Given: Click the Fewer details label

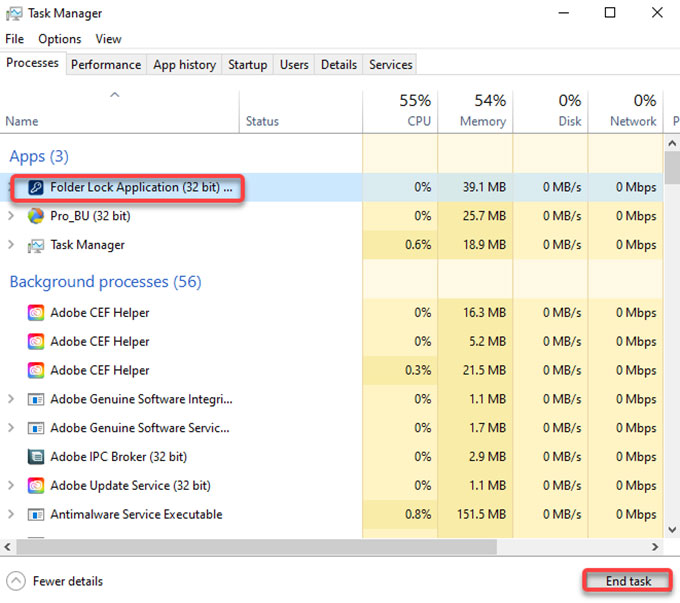Looking at the screenshot, I should point(68,581).
